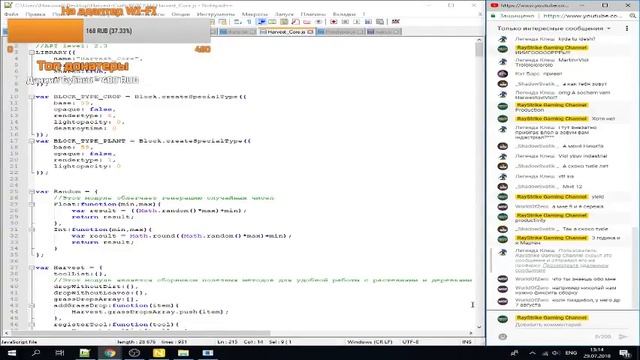Open taskbar search magnifier
Viewport: 640px width, 360px height.
coord(36,353)
